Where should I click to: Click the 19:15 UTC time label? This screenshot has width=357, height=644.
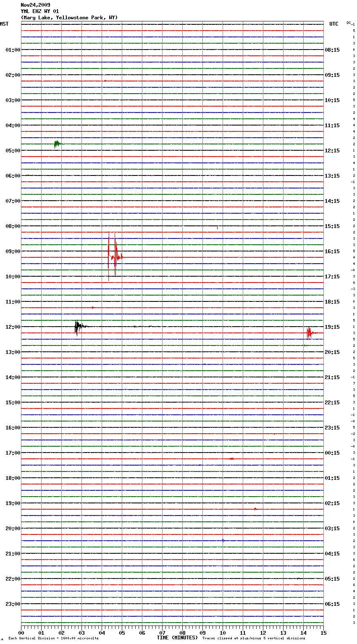tap(332, 327)
